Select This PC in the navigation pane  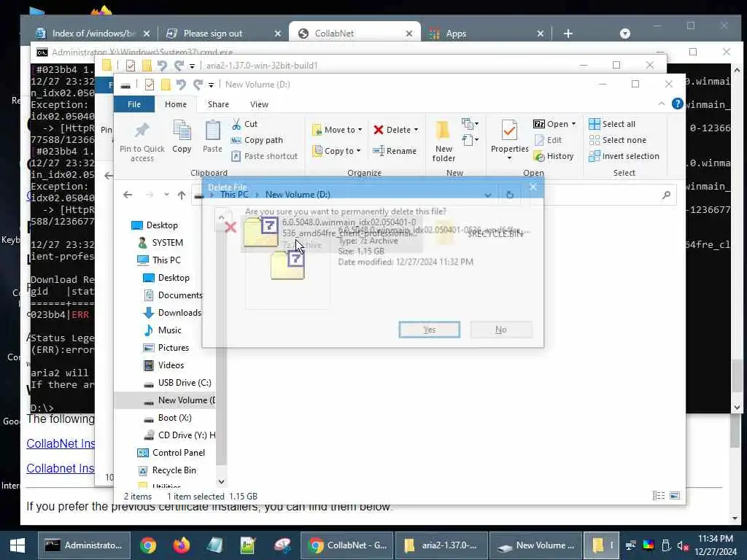tap(158, 260)
